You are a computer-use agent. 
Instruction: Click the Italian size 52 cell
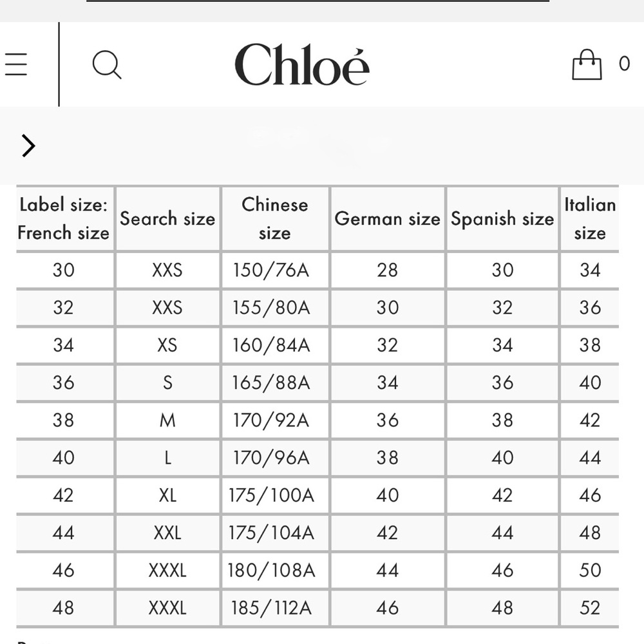tap(590, 608)
